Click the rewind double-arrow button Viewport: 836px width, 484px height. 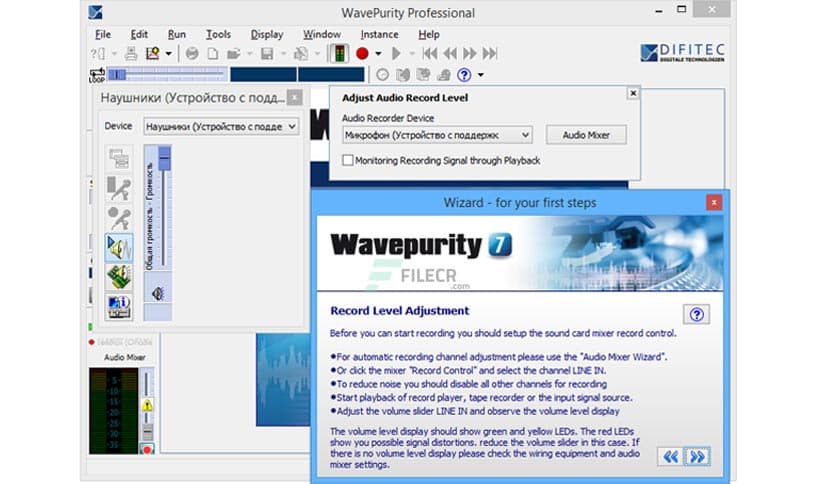tap(451, 53)
